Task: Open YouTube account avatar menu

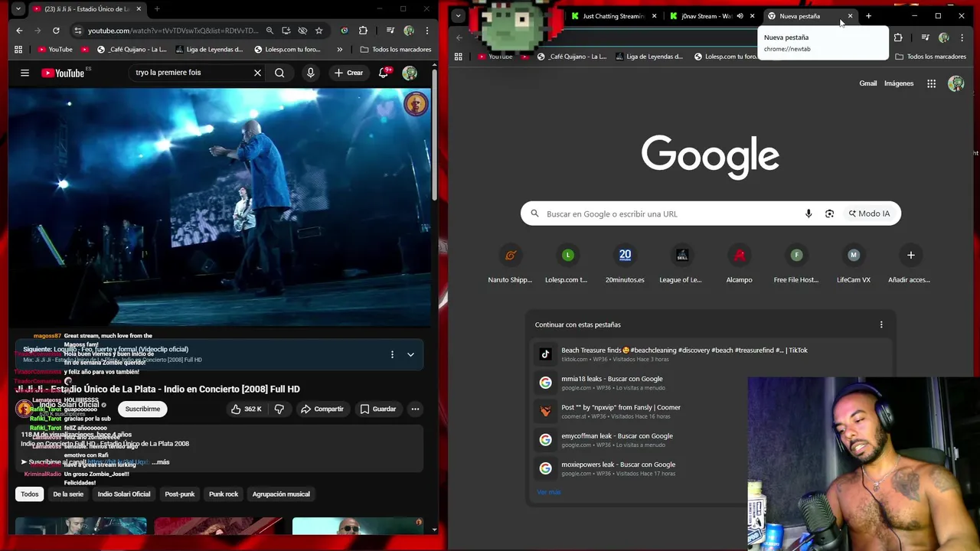Action: point(410,73)
